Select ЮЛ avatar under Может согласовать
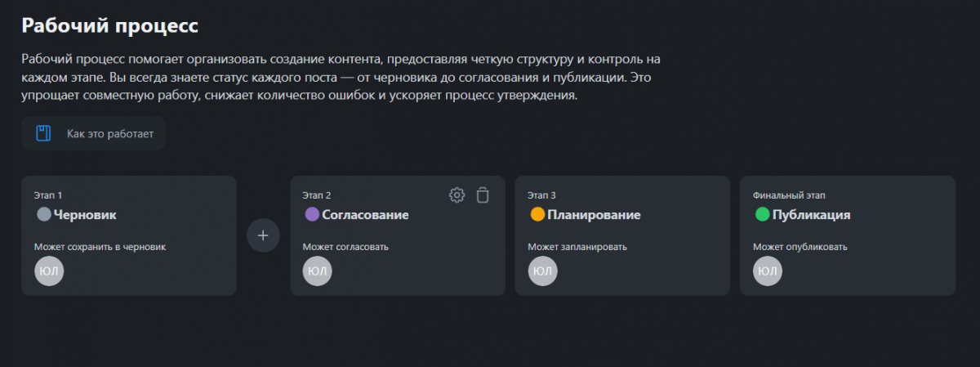 pos(318,271)
